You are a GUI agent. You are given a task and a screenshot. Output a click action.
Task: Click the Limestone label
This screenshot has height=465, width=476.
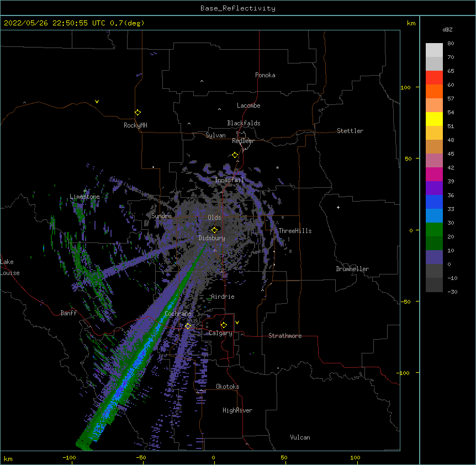pos(84,197)
